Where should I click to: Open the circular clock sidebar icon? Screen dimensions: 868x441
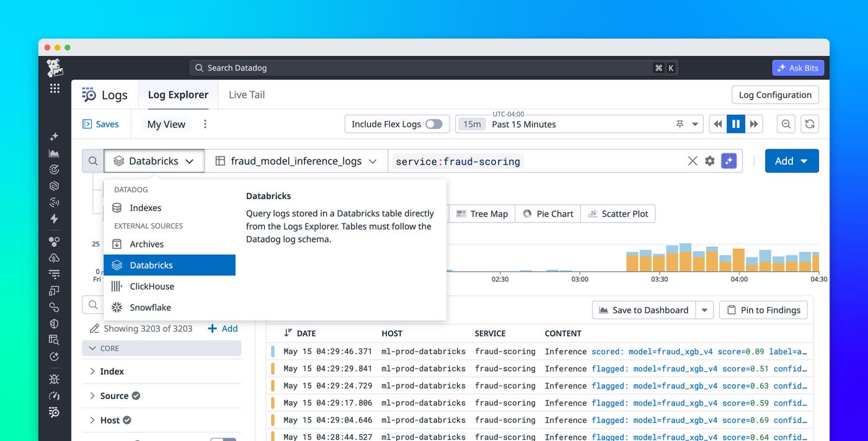(55, 357)
